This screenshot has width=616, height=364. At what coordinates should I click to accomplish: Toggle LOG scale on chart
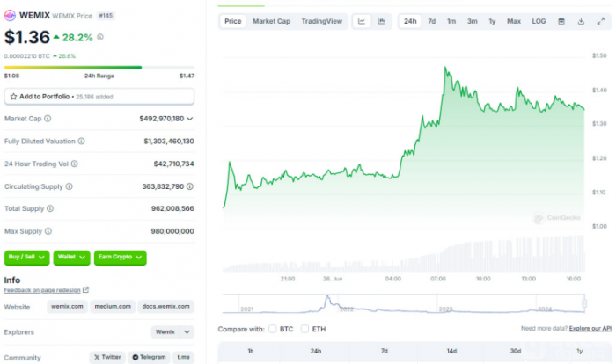(x=539, y=21)
